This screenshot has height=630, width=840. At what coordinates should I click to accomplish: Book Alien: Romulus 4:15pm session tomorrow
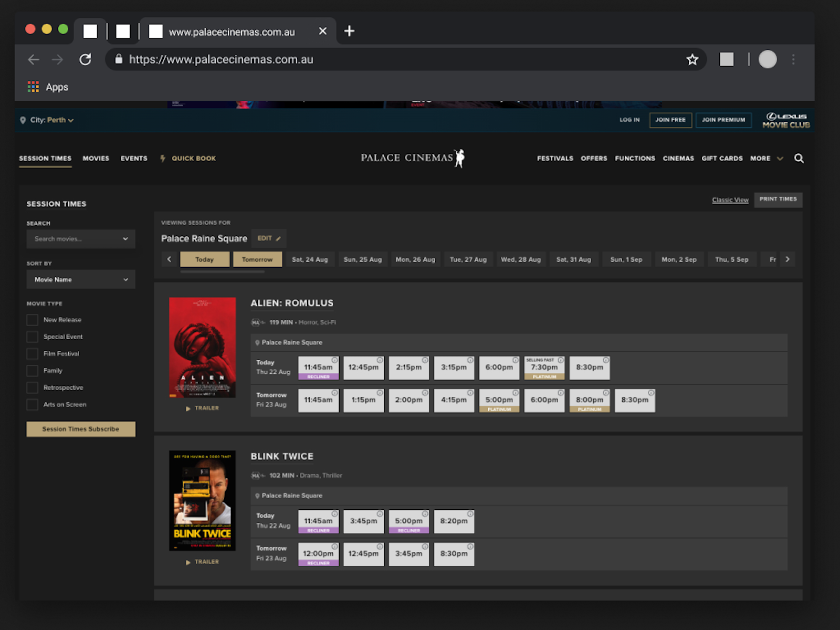[x=454, y=400]
